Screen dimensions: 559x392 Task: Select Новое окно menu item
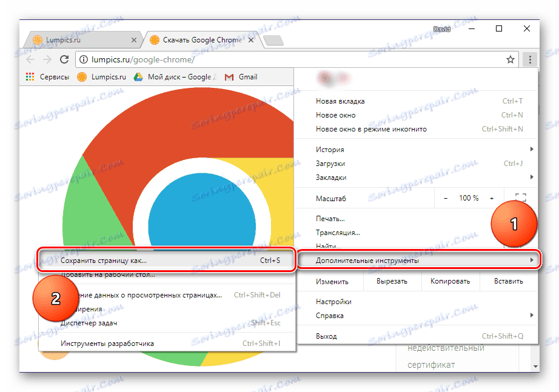coord(416,115)
